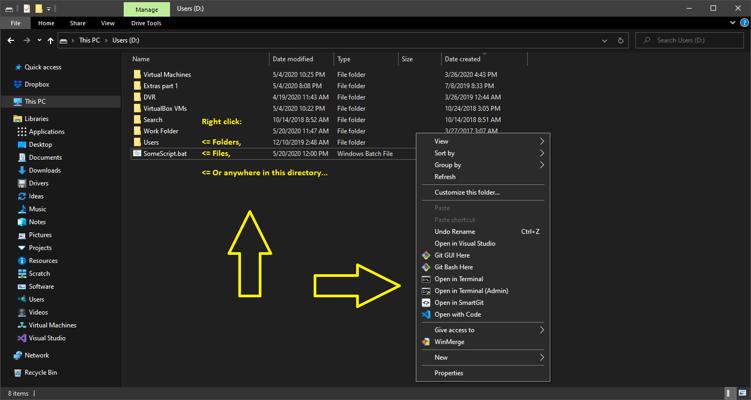Image resolution: width=751 pixels, height=400 pixels.
Task: Choose Properties from the context menu
Action: [449, 373]
